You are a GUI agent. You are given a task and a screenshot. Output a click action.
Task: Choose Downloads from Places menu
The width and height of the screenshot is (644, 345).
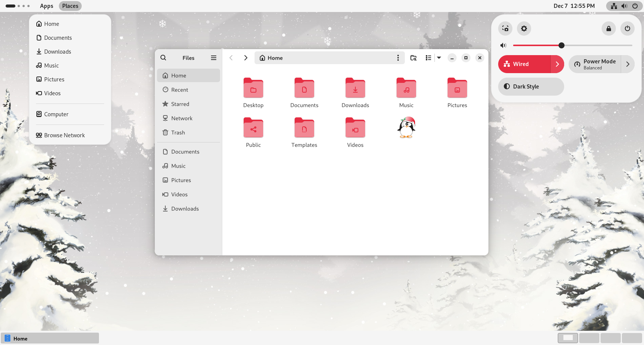coord(70,51)
